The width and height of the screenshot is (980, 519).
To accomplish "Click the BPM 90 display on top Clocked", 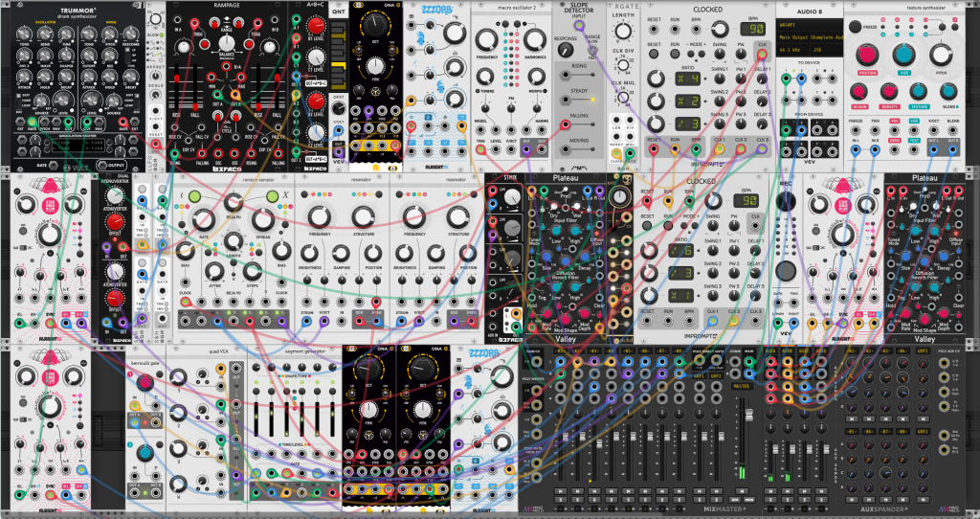I will (x=754, y=29).
